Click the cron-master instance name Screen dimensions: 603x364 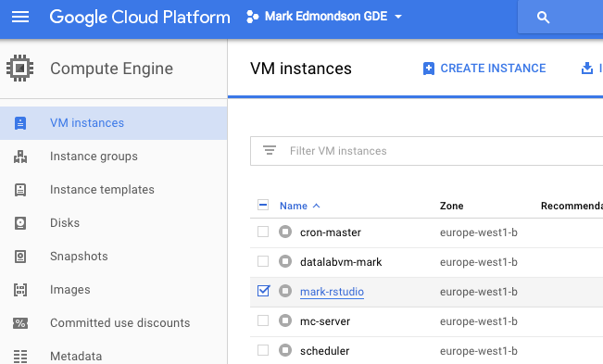[x=331, y=232]
